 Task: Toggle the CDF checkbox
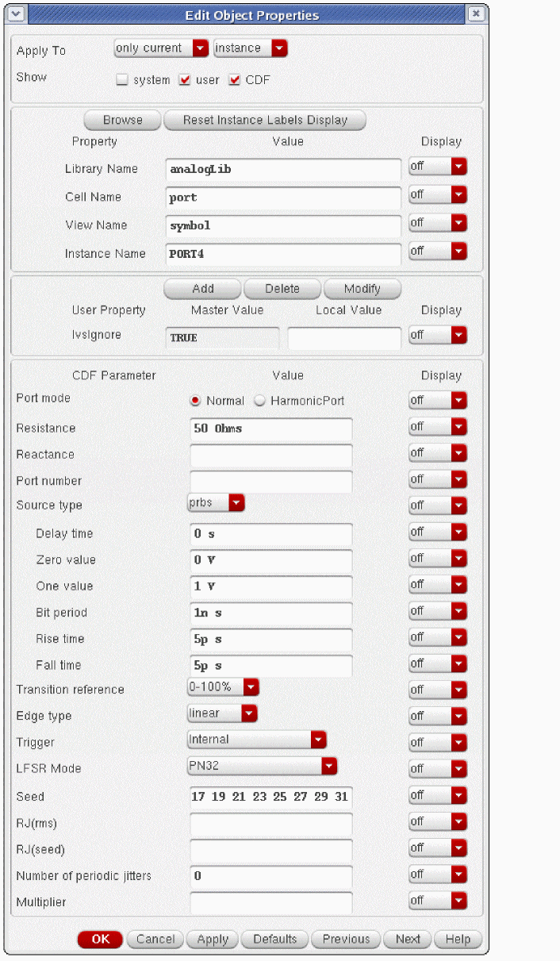pos(235,80)
